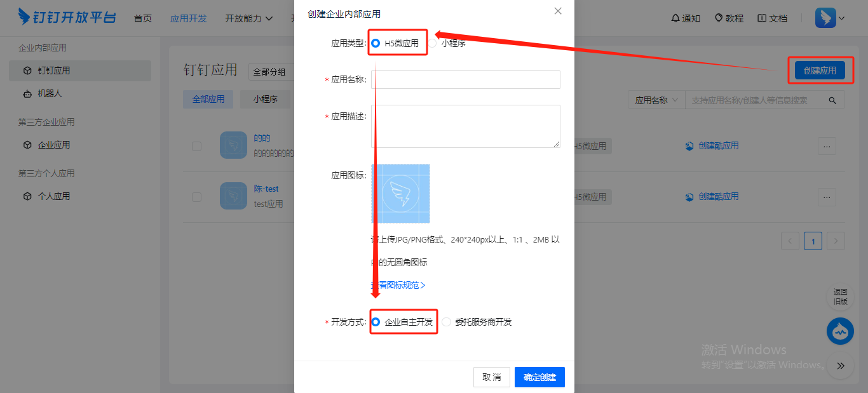Upload an image via the 应用图标 placeholder
The width and height of the screenshot is (868, 393).
pos(400,194)
